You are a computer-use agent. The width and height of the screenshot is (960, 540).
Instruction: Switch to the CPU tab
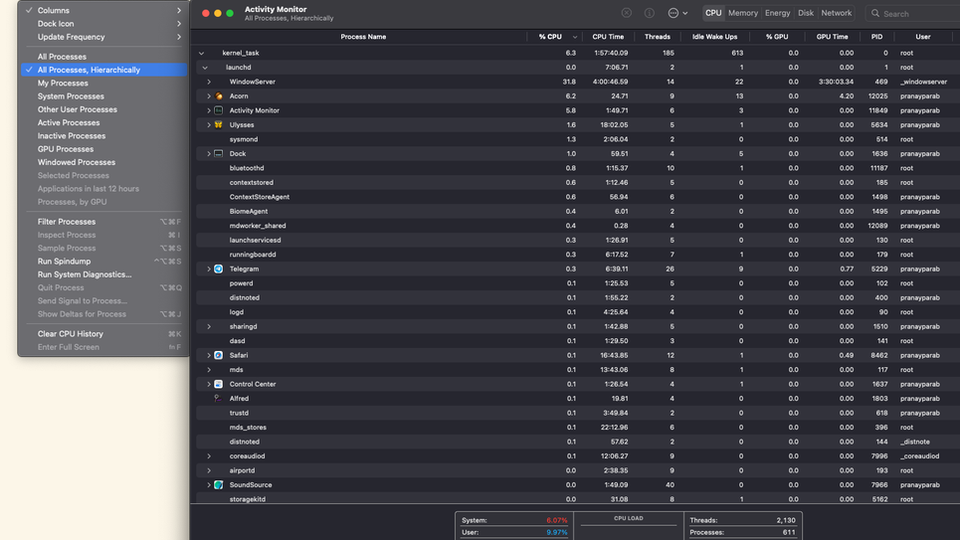click(x=713, y=13)
